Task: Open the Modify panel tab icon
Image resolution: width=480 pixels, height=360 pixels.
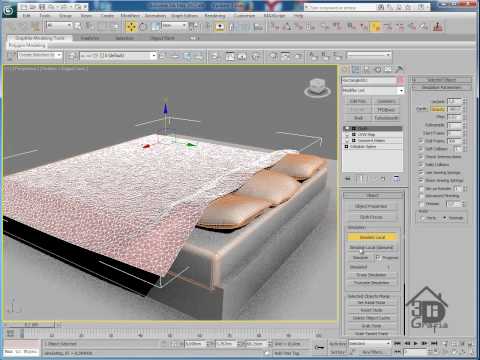Action: [356, 69]
